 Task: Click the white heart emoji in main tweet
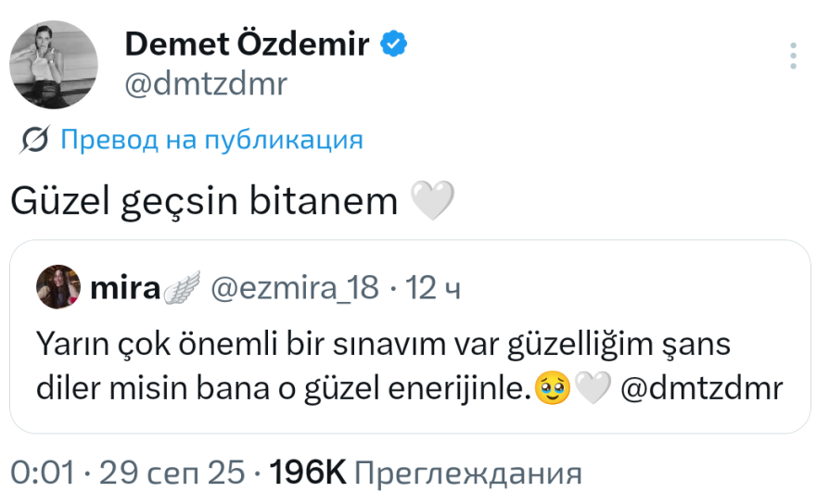(432, 200)
